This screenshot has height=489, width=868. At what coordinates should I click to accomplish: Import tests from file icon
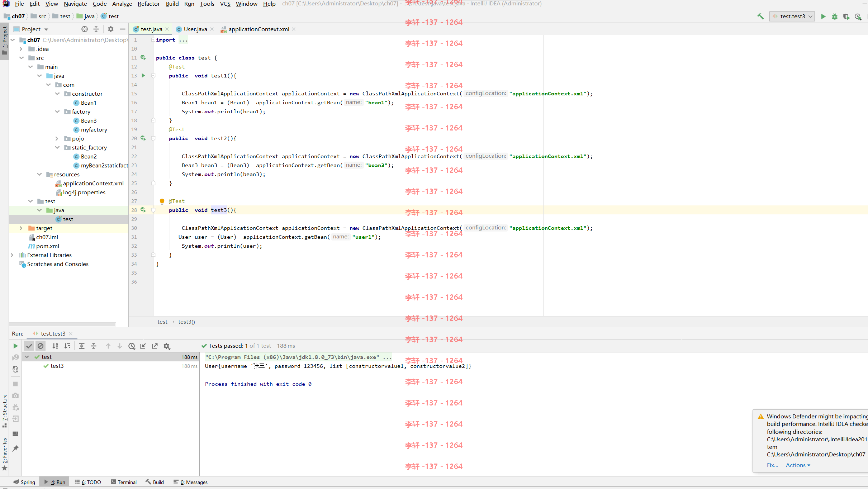tap(143, 346)
